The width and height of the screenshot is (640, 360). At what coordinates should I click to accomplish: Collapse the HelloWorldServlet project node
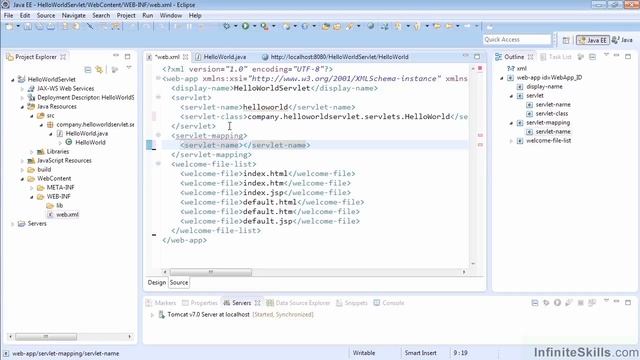[13, 80]
